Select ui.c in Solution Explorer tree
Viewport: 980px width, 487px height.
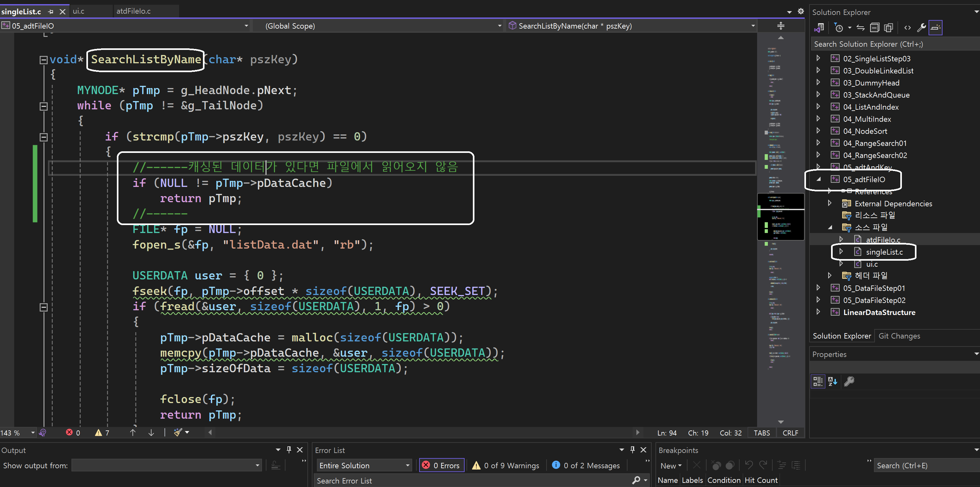[872, 264]
